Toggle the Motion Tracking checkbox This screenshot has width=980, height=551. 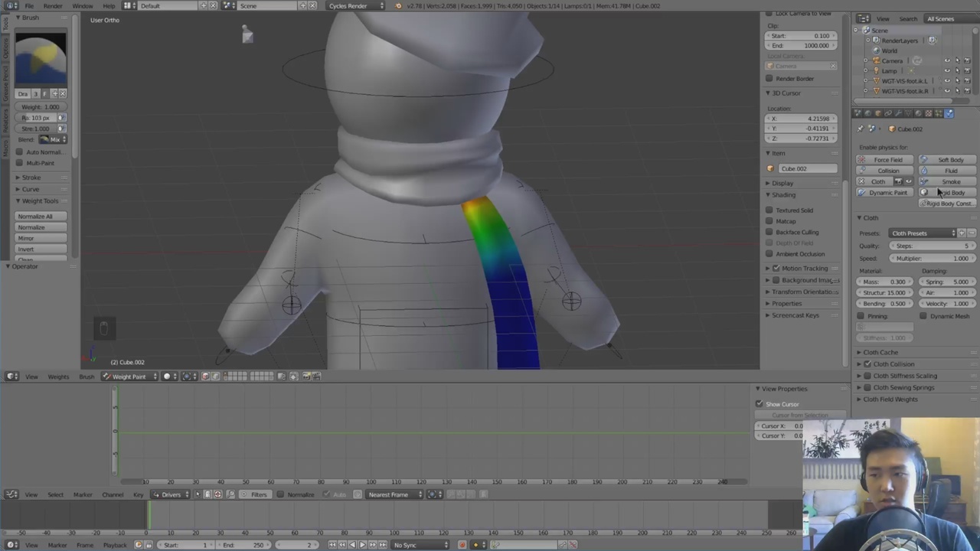[x=776, y=269]
